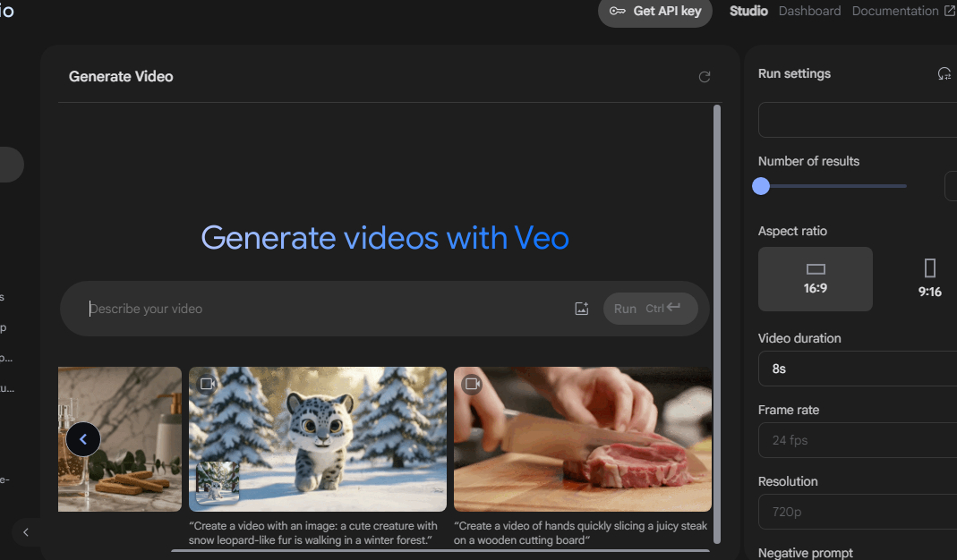Click the previous carousel arrow on examples
Image resolution: width=957 pixels, height=560 pixels.
point(83,439)
